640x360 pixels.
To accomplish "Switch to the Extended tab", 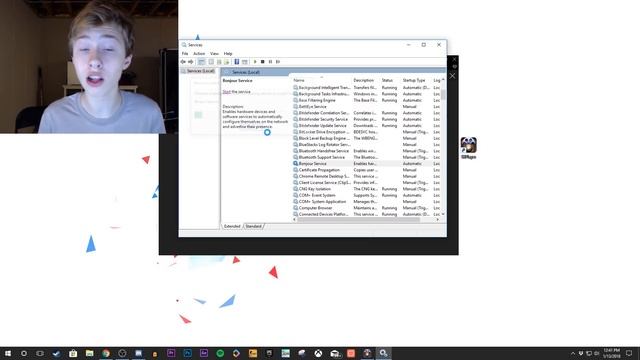I will (232, 226).
